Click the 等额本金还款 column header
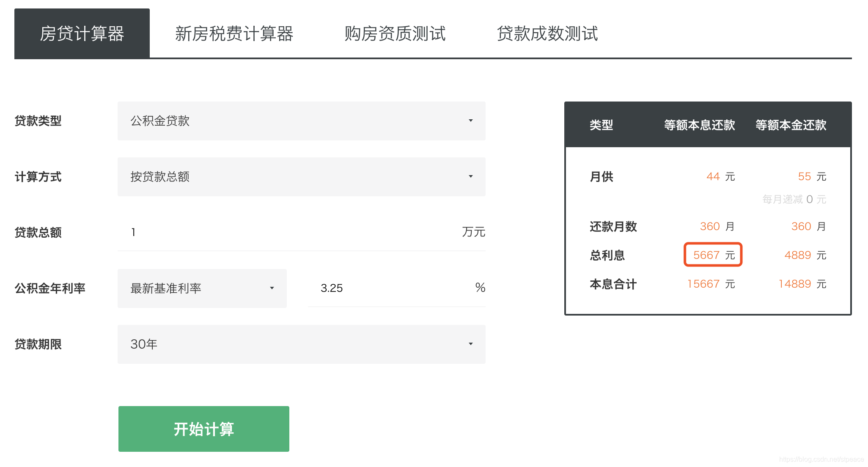The height and width of the screenshot is (467, 868). [x=791, y=125]
